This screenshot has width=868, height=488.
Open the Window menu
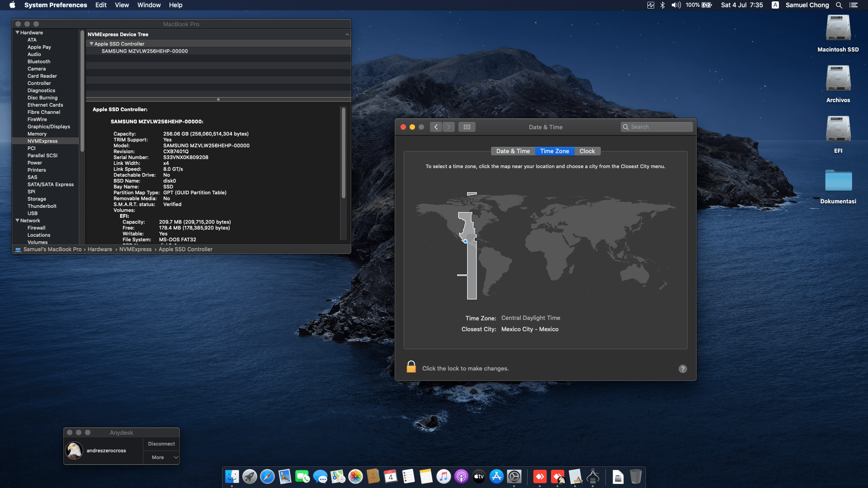coord(149,5)
